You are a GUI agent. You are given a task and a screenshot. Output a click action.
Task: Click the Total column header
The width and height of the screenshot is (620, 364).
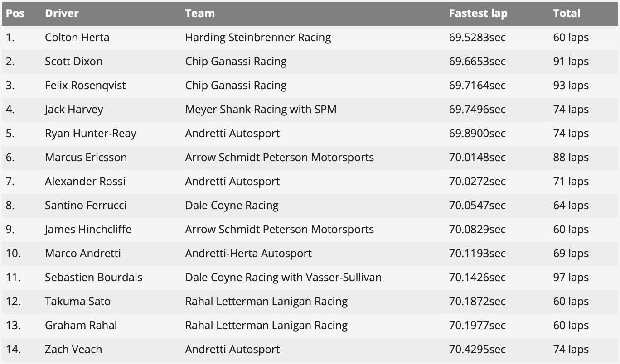click(567, 14)
